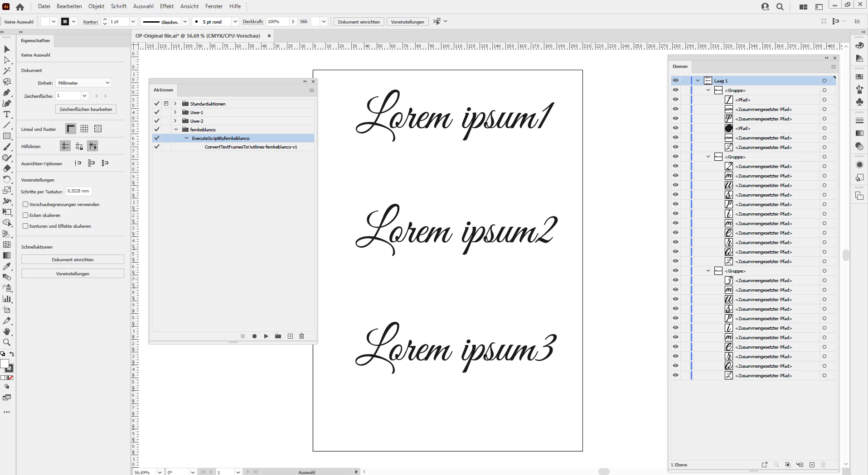868x475 pixels.
Task: Open the Zeichenfläche number dropdown
Action: (x=84, y=96)
